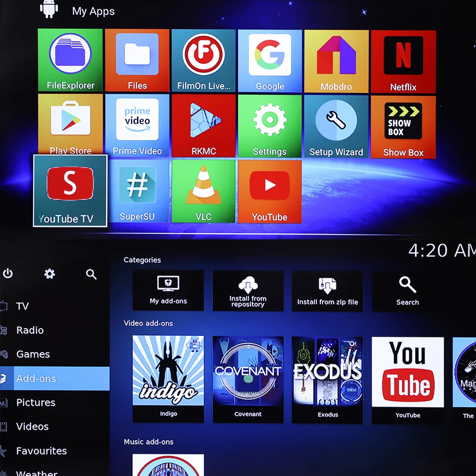Open the RKMC app tile
This screenshot has height=476, width=476.
204,126
